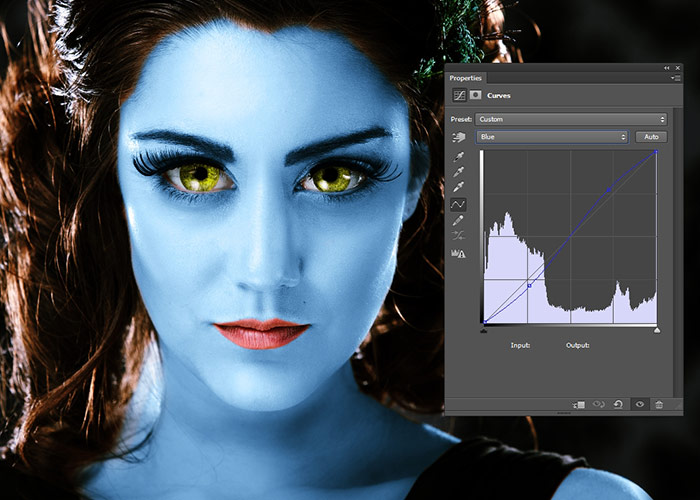The image size is (700, 500).
Task: Select the pencil draw curve tool
Action: point(459,220)
